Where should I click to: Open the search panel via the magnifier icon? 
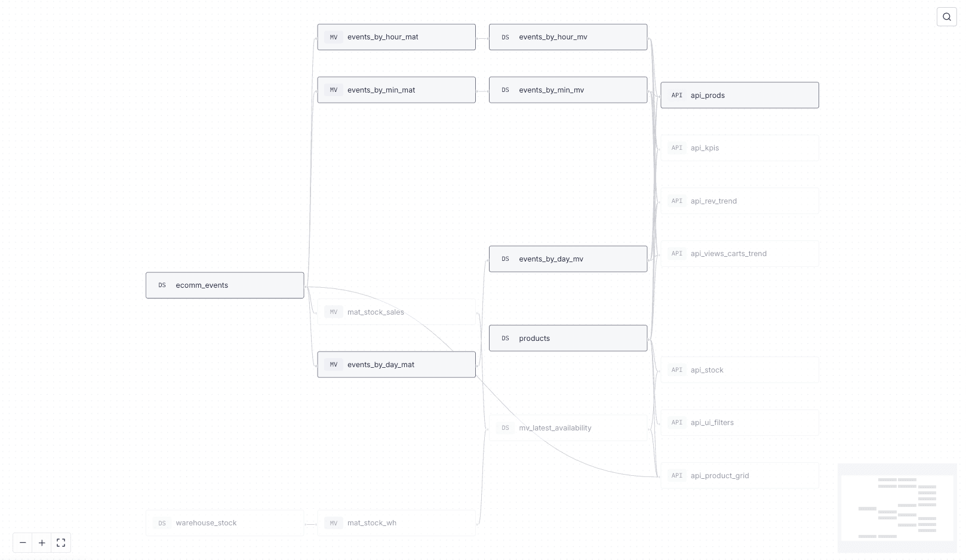coord(946,16)
